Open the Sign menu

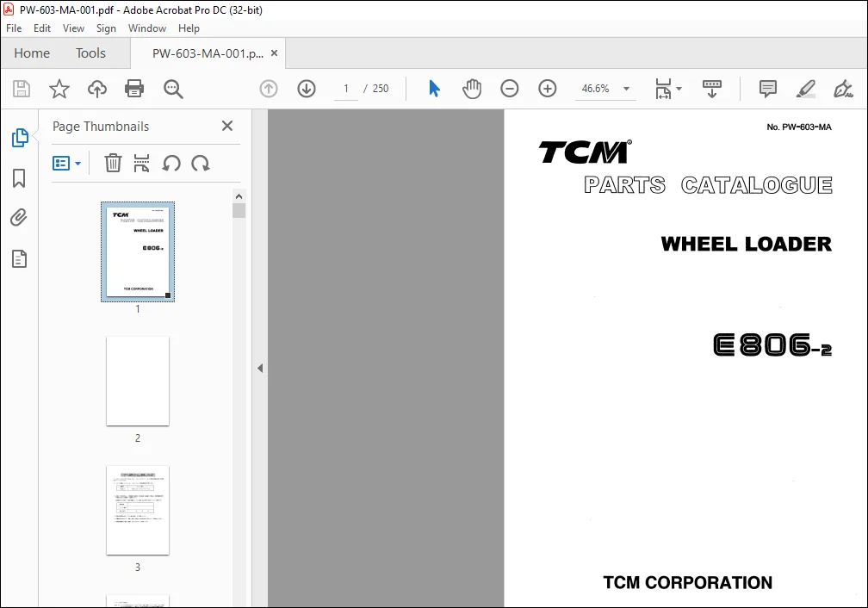click(106, 28)
